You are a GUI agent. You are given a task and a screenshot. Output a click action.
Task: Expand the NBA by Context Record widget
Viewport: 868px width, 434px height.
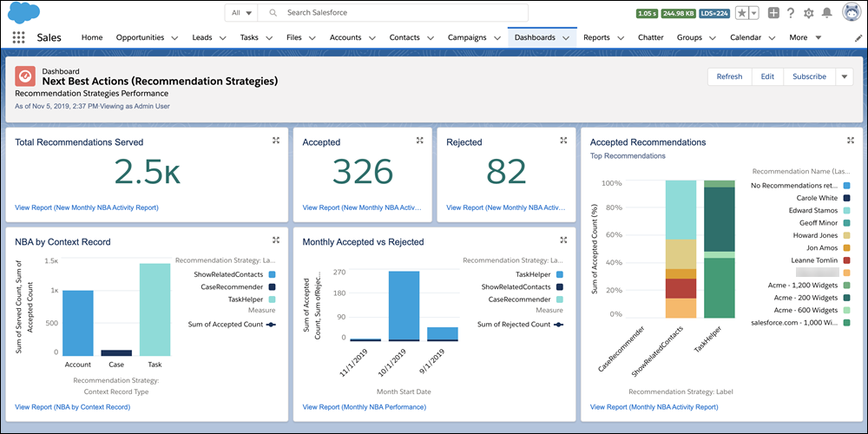[276, 240]
